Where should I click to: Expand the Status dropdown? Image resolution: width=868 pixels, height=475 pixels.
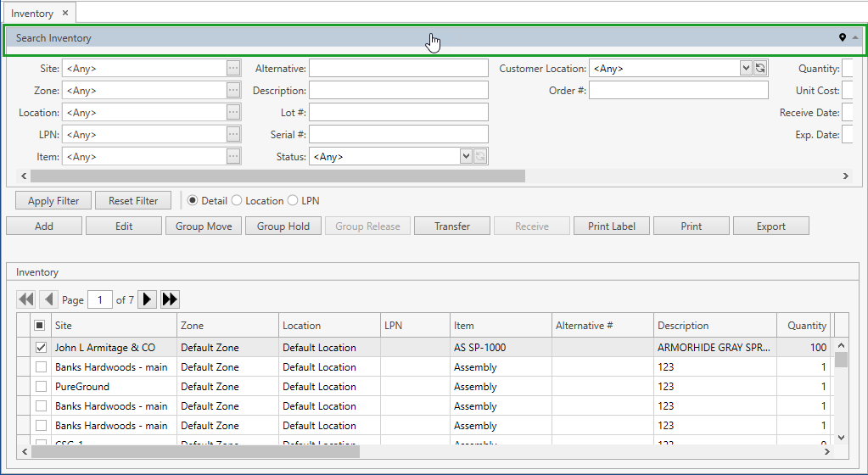465,157
